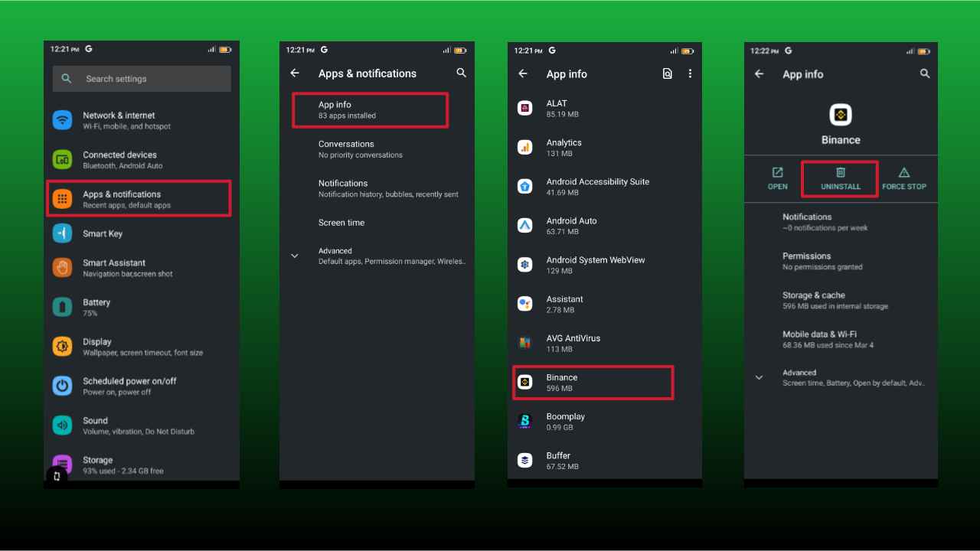Tap UNINSTALL for Binance

point(841,178)
